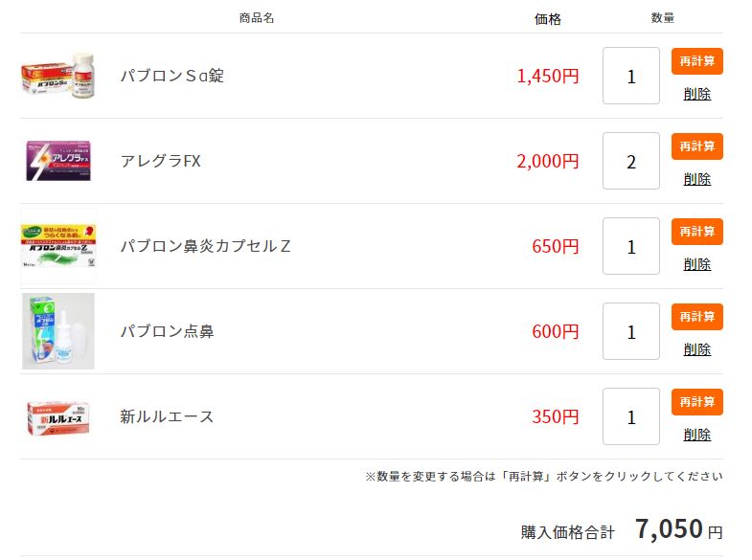This screenshot has height=560, width=752.
Task: Delete パブロンSα錠 from the cart
Action: click(696, 94)
